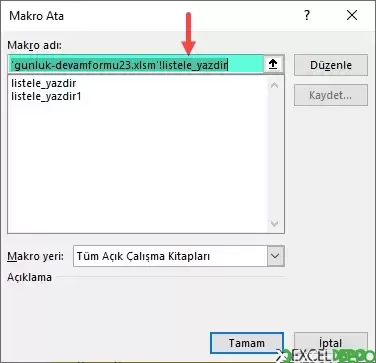Screen dimensions: 376x363
Task: Click the ExcelDepo watermark logo
Action: tap(326, 356)
